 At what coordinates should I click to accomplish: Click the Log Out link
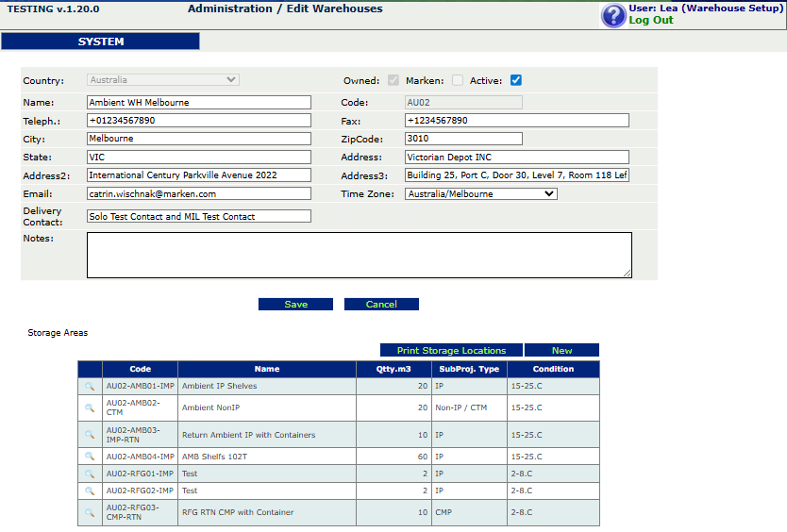651,20
